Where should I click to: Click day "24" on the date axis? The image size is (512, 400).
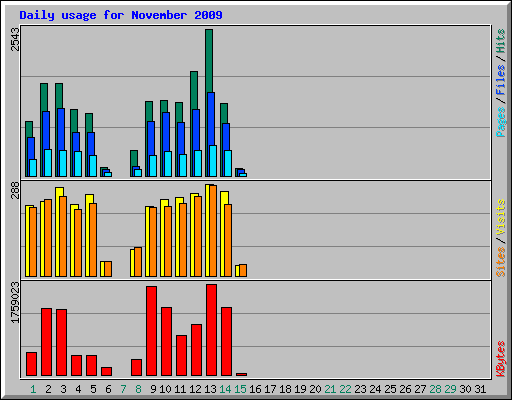[x=375, y=389]
